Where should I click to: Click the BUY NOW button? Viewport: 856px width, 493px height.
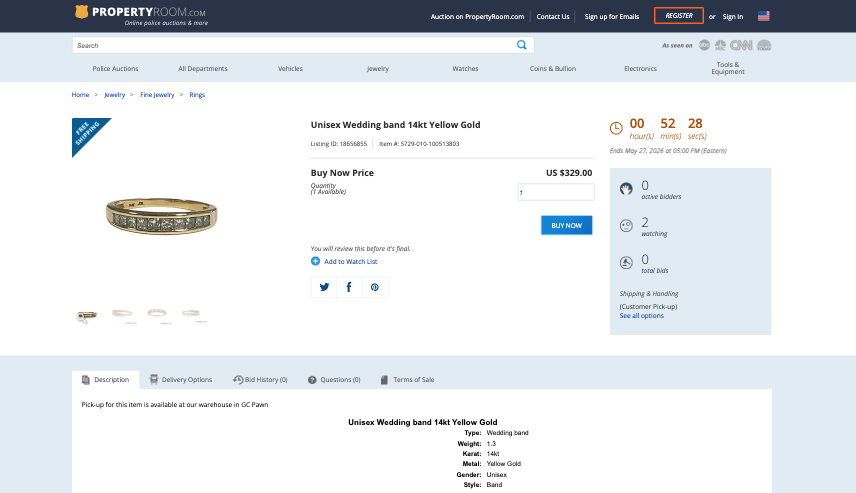(566, 225)
